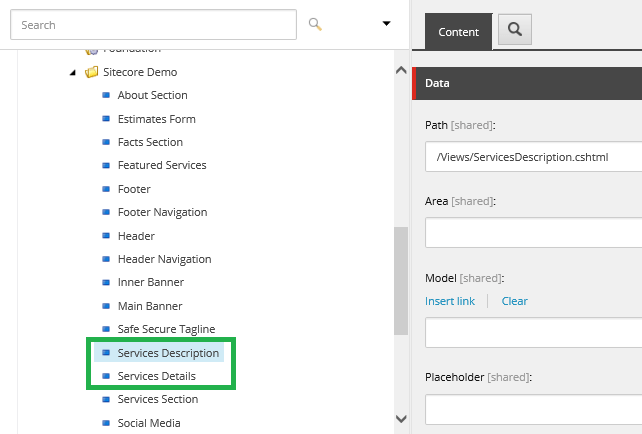This screenshot has width=642, height=434.
Task: Switch to the Content tab
Action: click(x=458, y=32)
